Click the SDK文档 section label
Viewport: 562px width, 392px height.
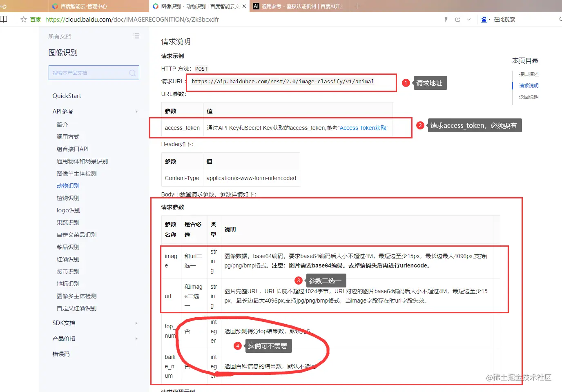pyautogui.click(x=64, y=323)
